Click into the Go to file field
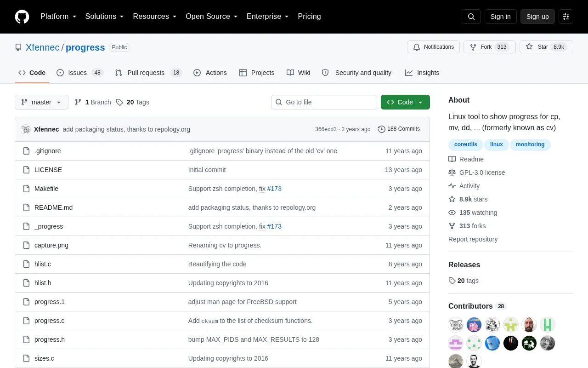 click(x=324, y=102)
